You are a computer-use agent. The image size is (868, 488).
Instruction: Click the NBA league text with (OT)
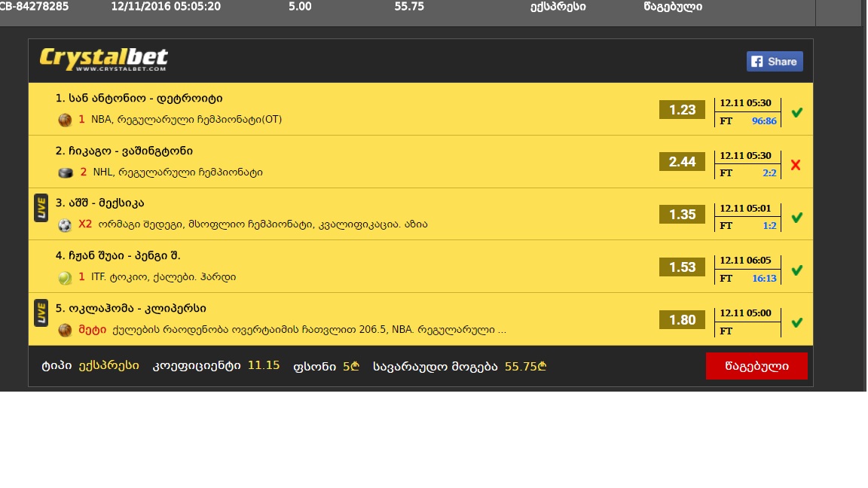187,120
